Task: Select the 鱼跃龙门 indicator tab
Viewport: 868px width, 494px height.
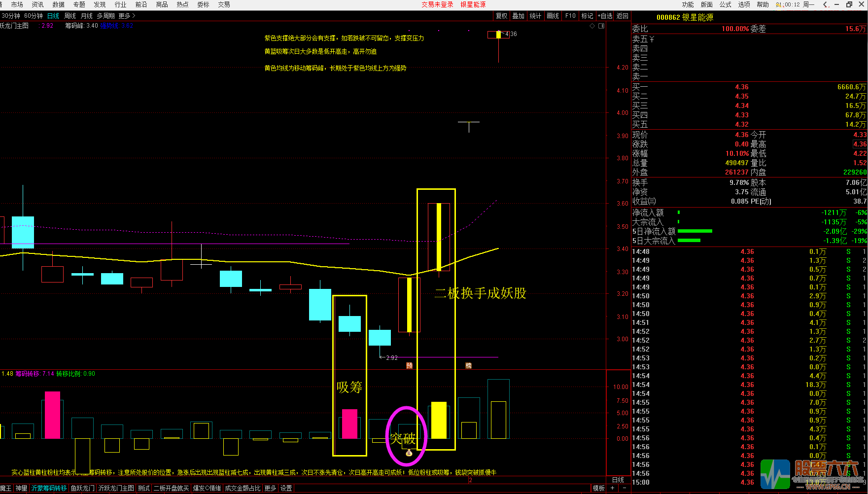Action: click(x=82, y=488)
